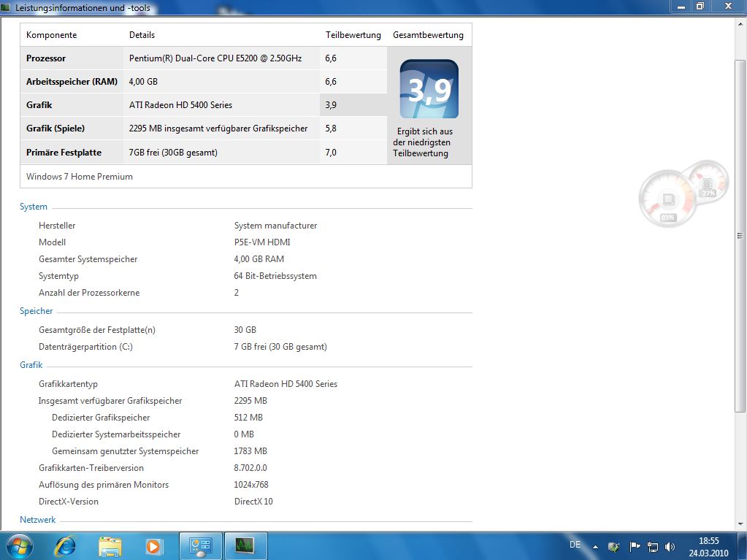Viewport: 747px width, 560px height.
Task: Select the Primäre Festplatte row label
Action: [x=64, y=153]
